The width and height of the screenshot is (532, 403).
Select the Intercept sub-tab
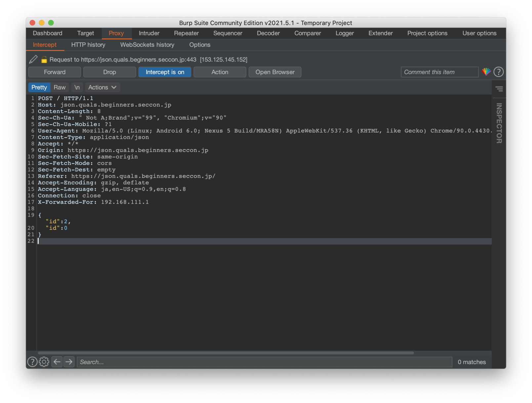(x=45, y=45)
